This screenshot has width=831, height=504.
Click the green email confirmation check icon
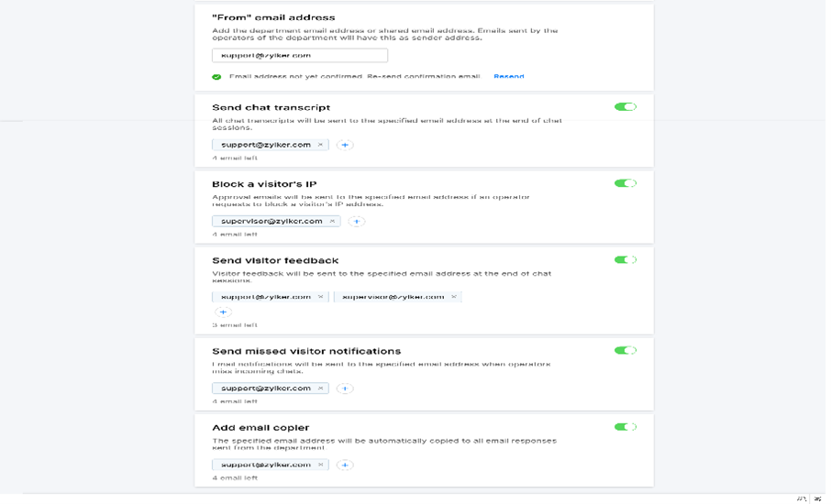pos(216,77)
